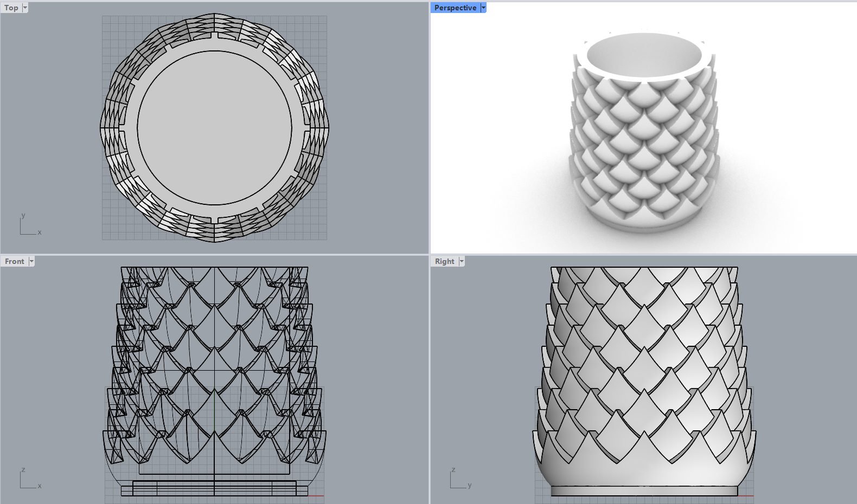The image size is (857, 504).
Task: Open the Top viewport dropdown arrow
Action: tap(25, 8)
